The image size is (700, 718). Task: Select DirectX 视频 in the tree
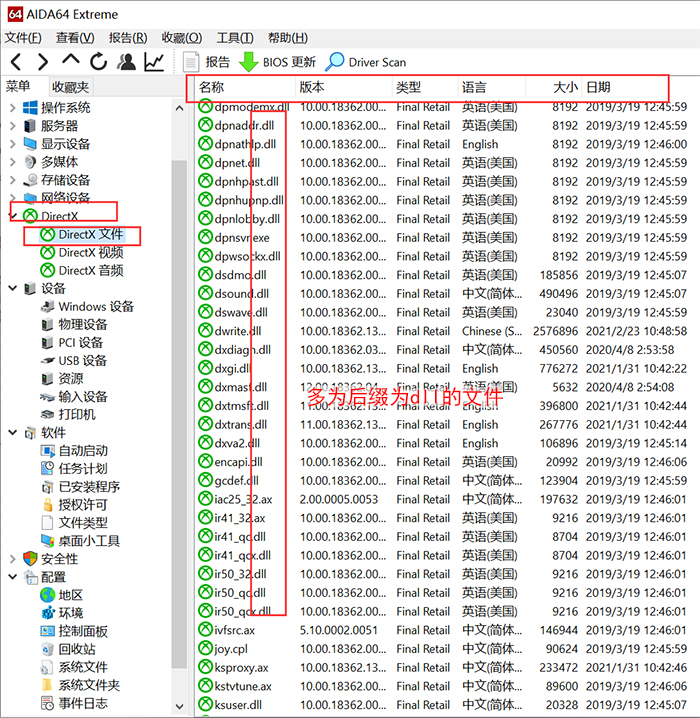click(90, 252)
